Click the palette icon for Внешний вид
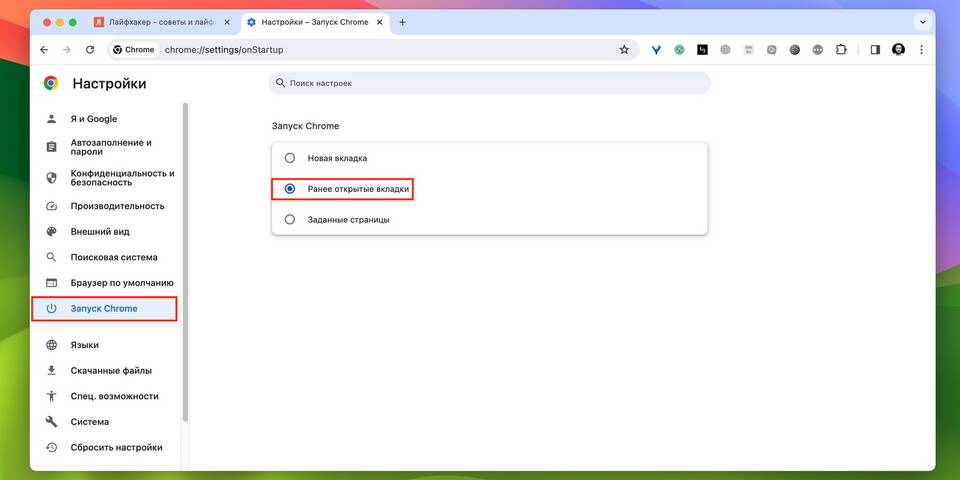The height and width of the screenshot is (480, 960). [51, 232]
